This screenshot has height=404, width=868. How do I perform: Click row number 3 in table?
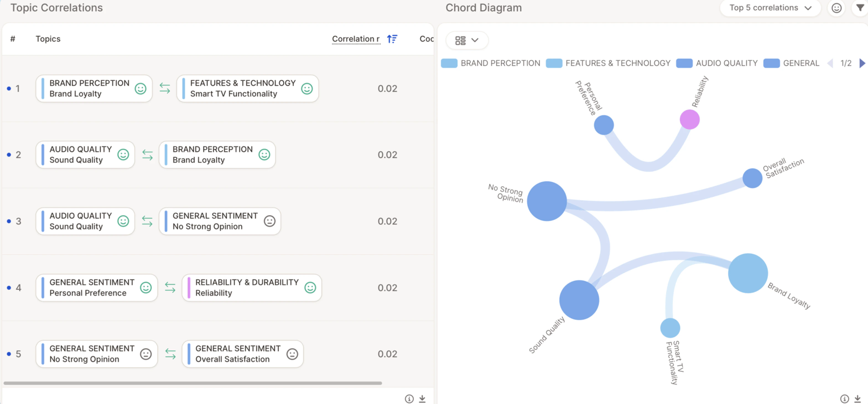tap(18, 221)
